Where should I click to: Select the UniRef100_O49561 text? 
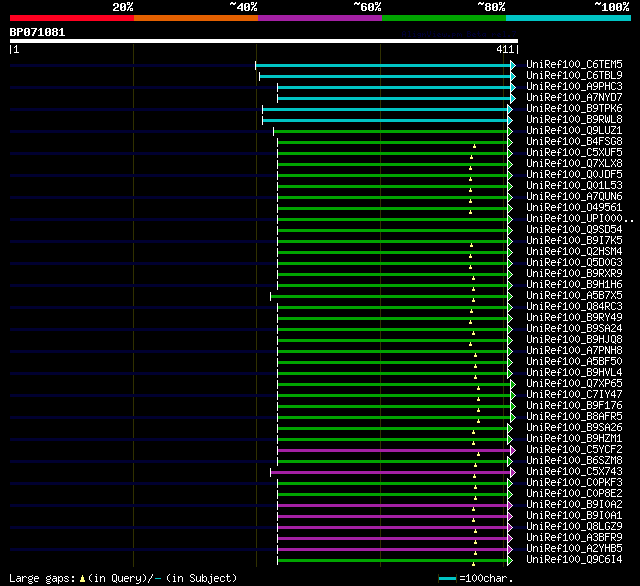[x=574, y=208]
